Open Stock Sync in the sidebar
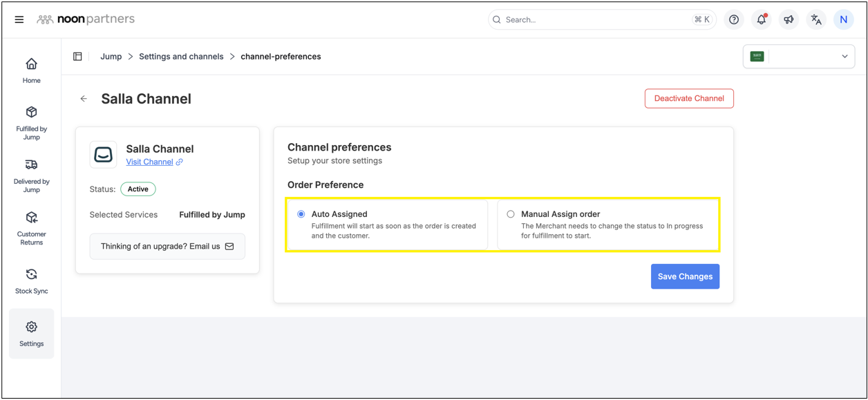 point(31,281)
